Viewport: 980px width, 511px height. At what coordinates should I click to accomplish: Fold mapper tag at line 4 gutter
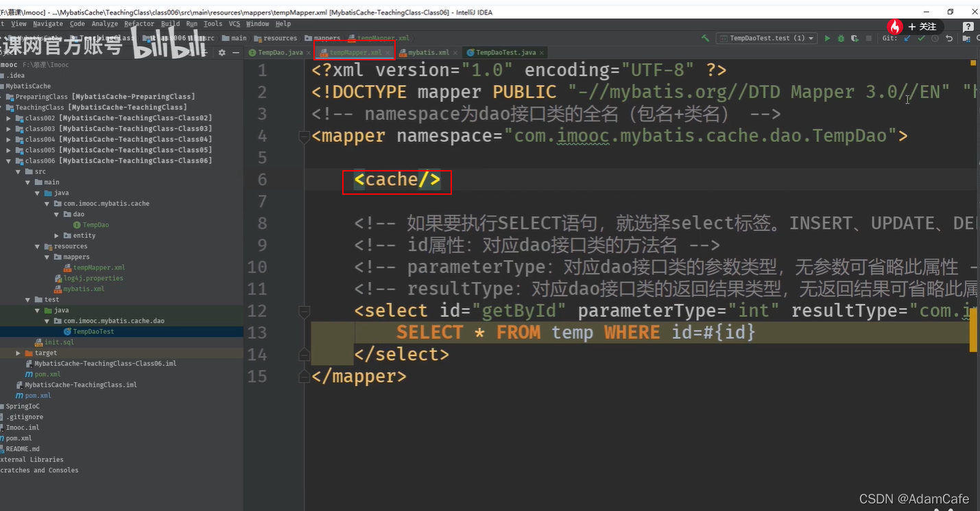pyautogui.click(x=304, y=136)
